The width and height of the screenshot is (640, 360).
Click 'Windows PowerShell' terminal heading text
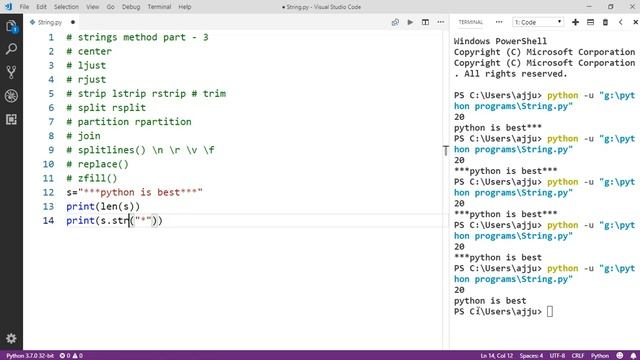tap(500, 41)
